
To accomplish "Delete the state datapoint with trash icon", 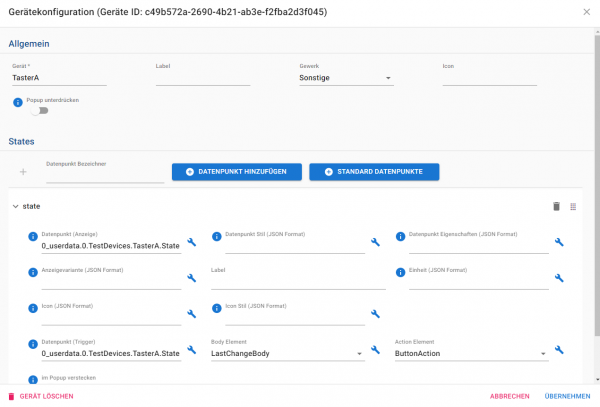I will tap(556, 207).
